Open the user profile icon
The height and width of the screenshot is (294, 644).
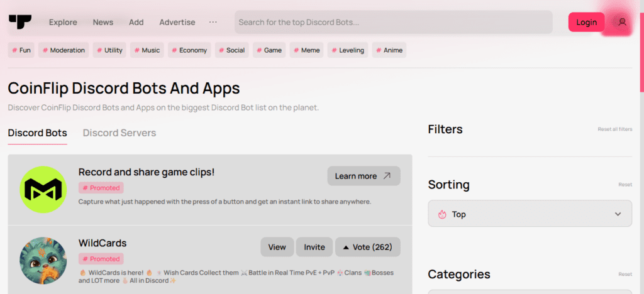tap(622, 22)
